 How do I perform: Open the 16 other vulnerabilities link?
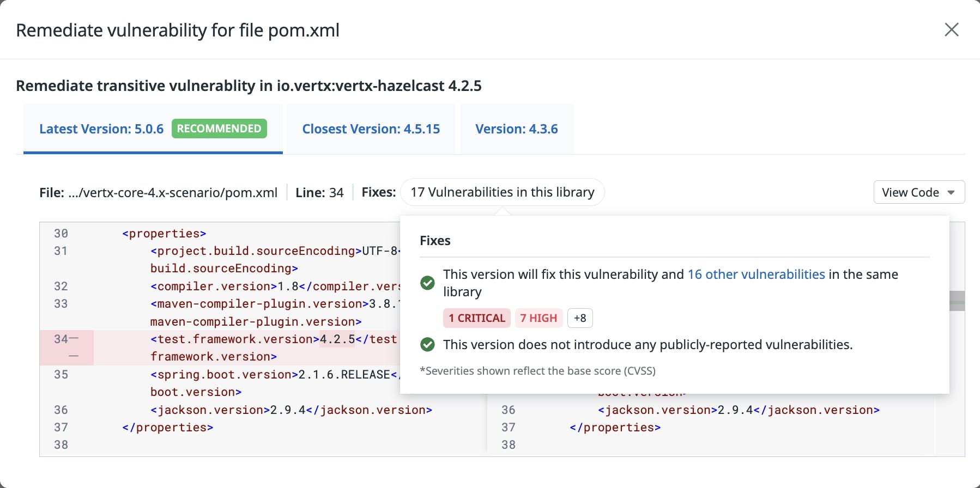pos(756,274)
